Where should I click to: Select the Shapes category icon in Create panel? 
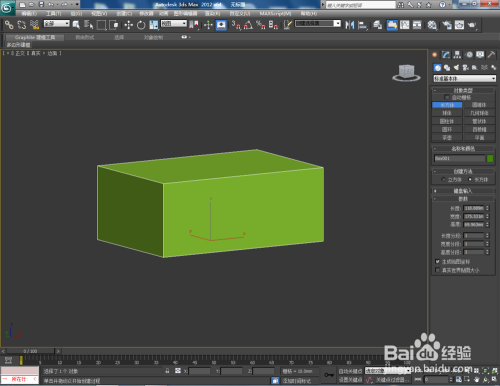pos(447,68)
